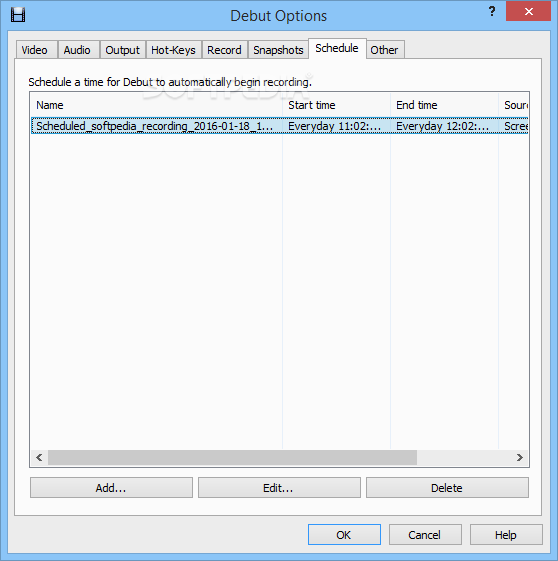Viewport: 558px width, 561px height.
Task: Select the Schedule tab
Action: [x=337, y=48]
